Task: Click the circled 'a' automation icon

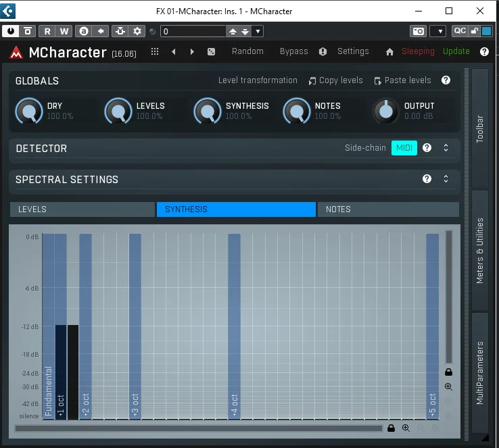Action: 84,31
